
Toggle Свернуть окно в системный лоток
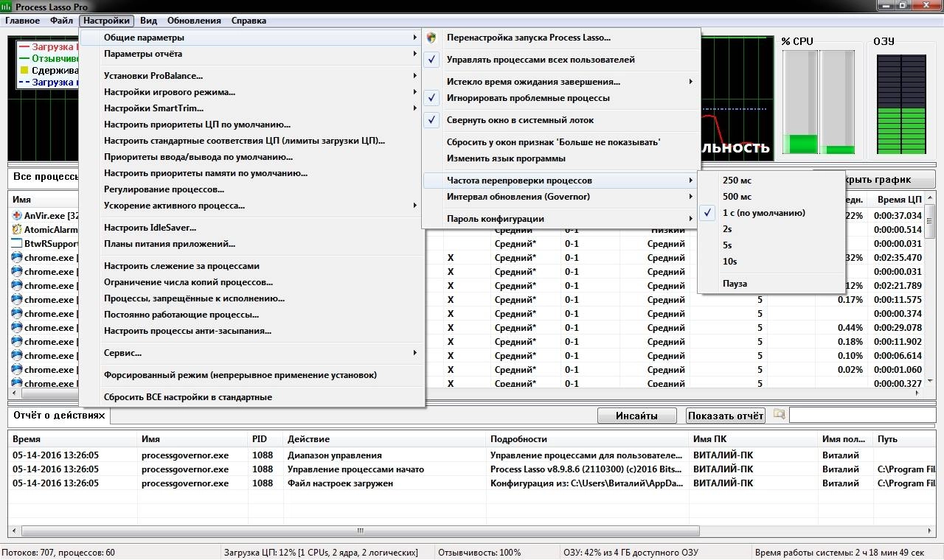pyautogui.click(x=561, y=120)
